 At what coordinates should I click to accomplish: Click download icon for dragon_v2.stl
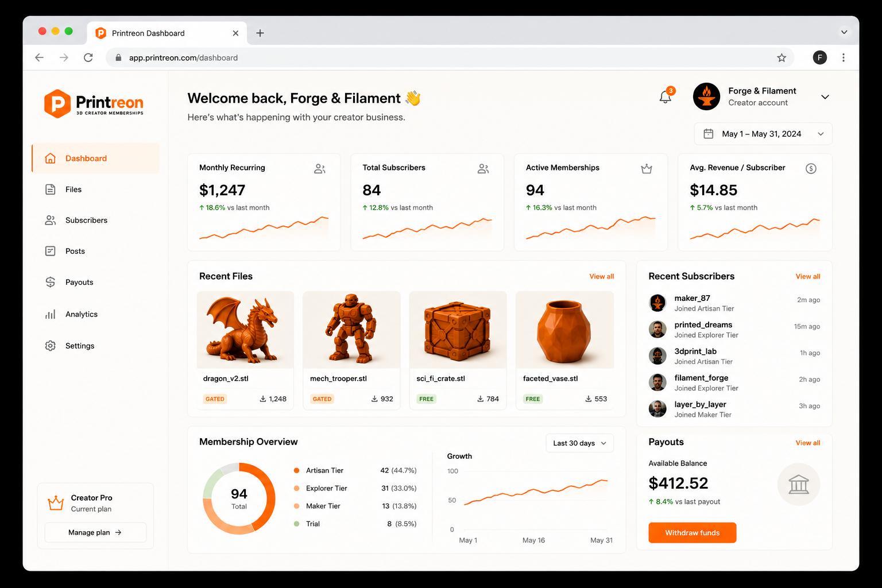[x=263, y=399]
